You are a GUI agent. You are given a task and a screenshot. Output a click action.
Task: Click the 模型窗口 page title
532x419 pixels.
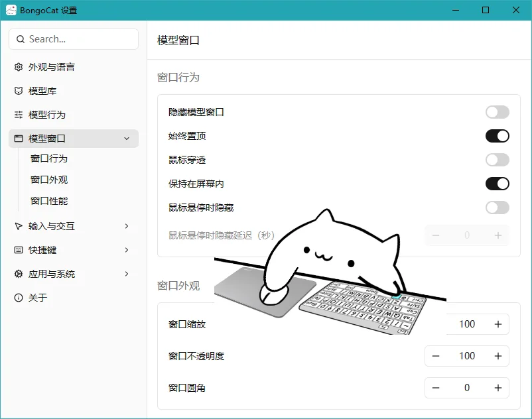click(178, 40)
